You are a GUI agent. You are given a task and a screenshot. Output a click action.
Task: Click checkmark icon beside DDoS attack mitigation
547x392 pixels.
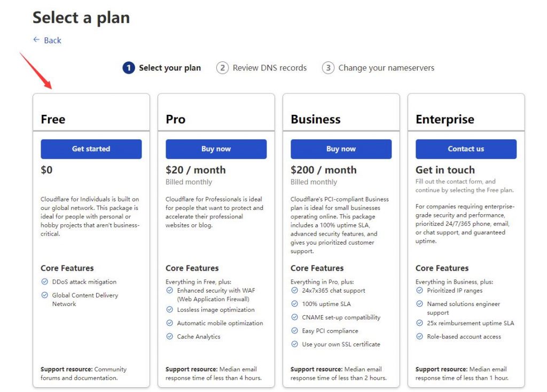[45, 281]
